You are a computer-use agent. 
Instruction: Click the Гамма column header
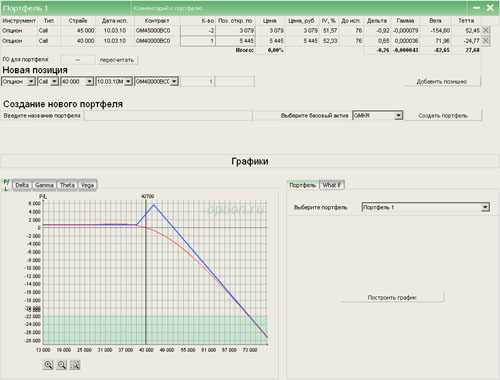405,21
